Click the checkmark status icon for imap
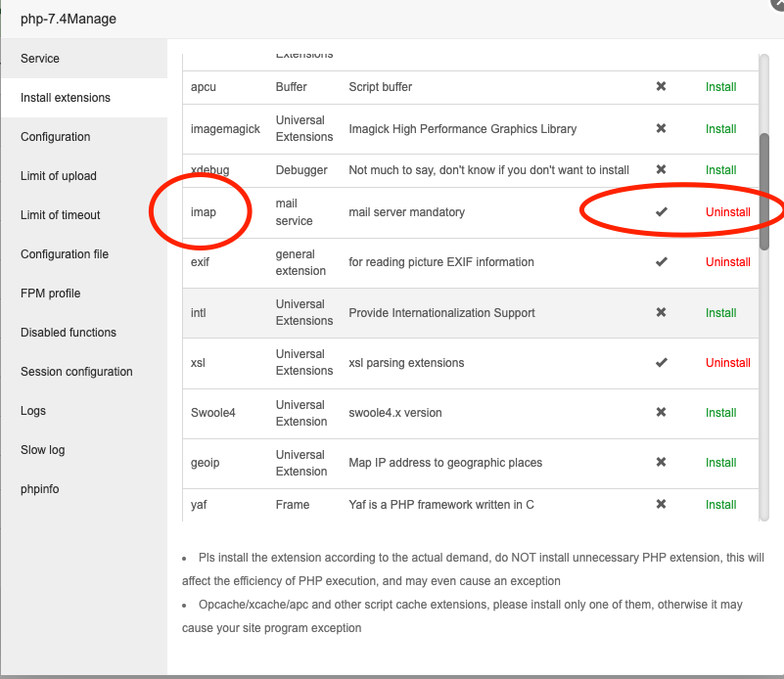 pos(661,211)
